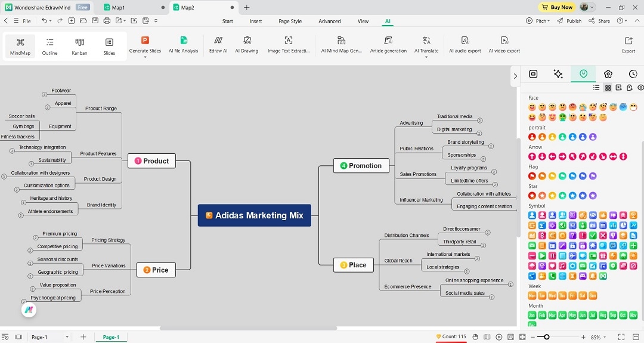Open the history clock panel tab
Screen dimensions: 644x343
[x=633, y=74]
